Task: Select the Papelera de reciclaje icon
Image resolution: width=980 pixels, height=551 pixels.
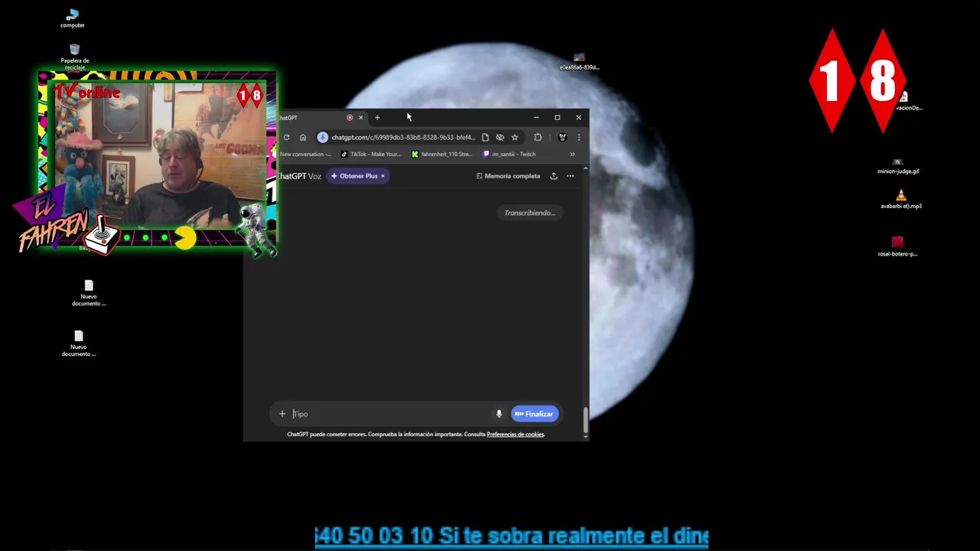Action: pos(74,57)
